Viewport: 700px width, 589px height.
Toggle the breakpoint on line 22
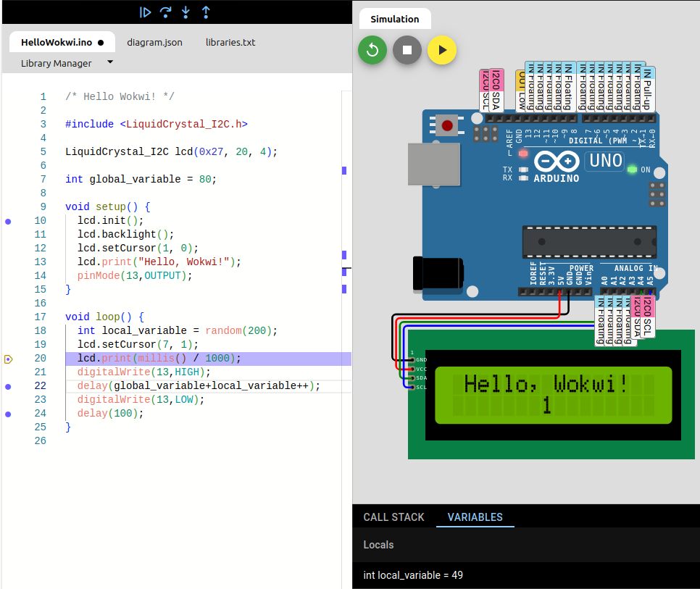pos(8,386)
